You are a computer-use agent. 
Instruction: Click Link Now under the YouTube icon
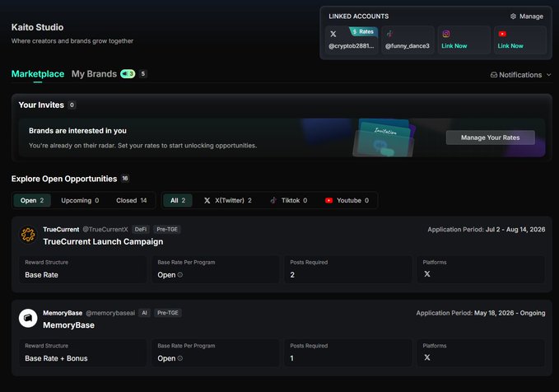tap(510, 46)
